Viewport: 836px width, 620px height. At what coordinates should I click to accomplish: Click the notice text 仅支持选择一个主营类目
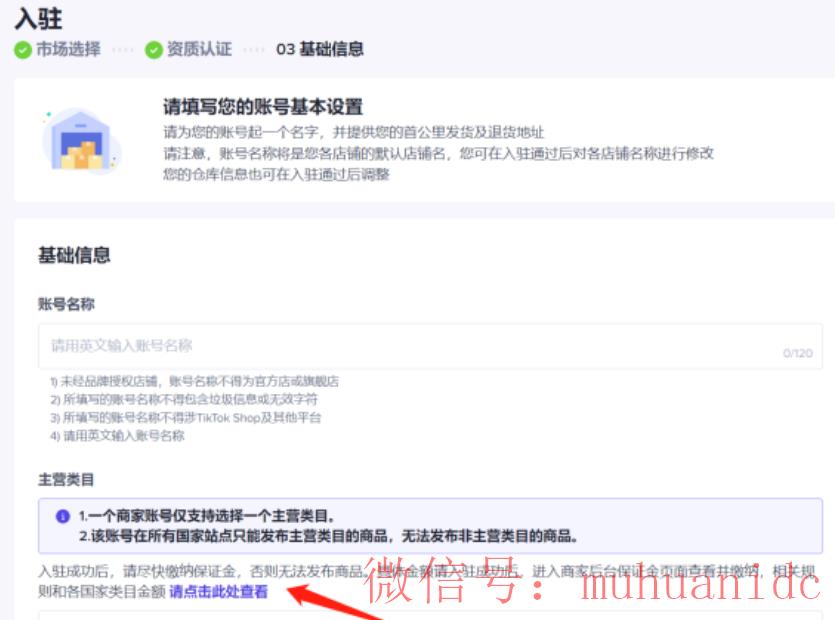(x=212, y=517)
